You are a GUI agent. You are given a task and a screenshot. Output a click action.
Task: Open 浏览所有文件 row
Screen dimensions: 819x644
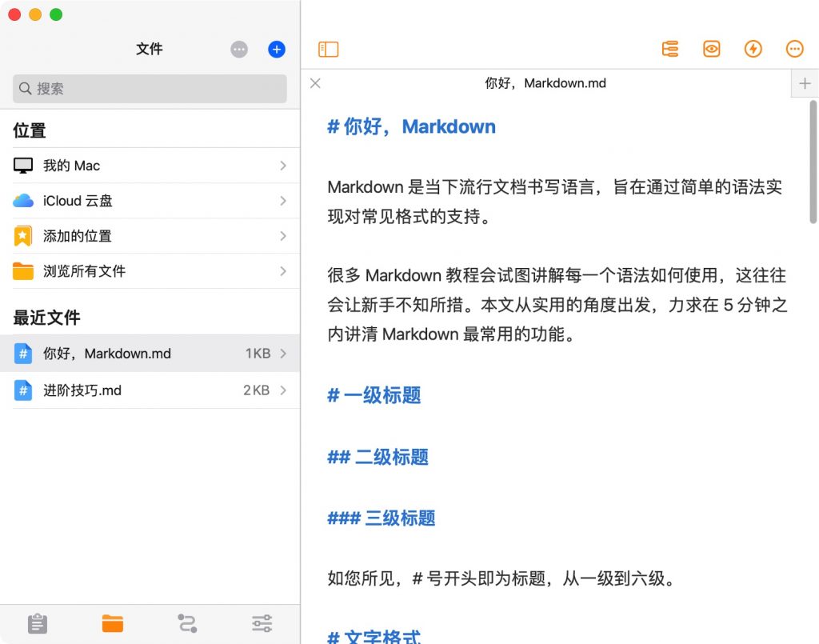click(x=150, y=271)
